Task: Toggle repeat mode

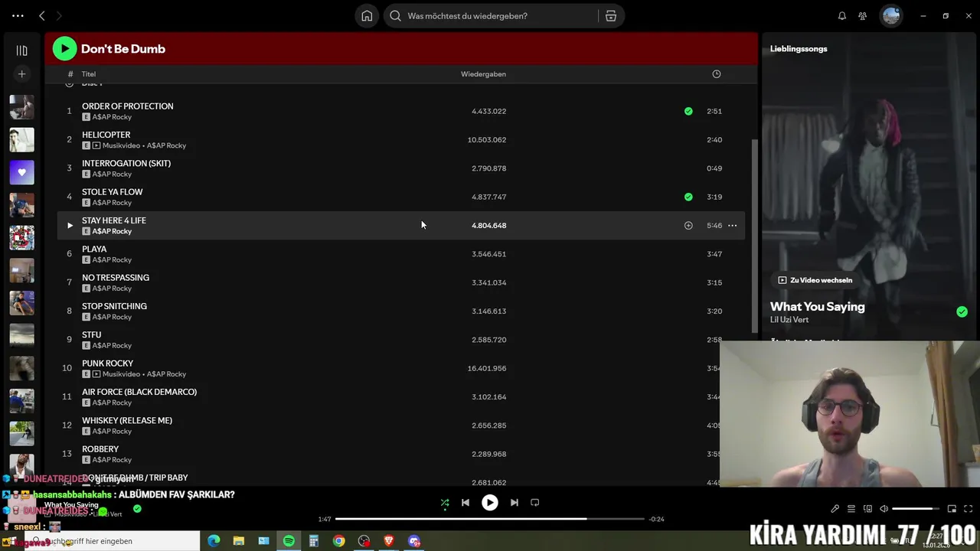Action: pyautogui.click(x=535, y=503)
